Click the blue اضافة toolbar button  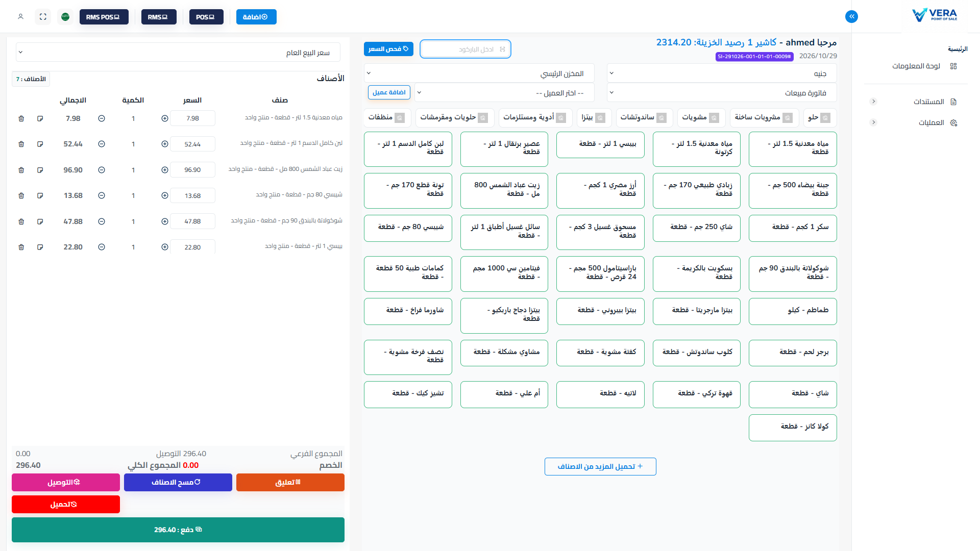(x=256, y=17)
